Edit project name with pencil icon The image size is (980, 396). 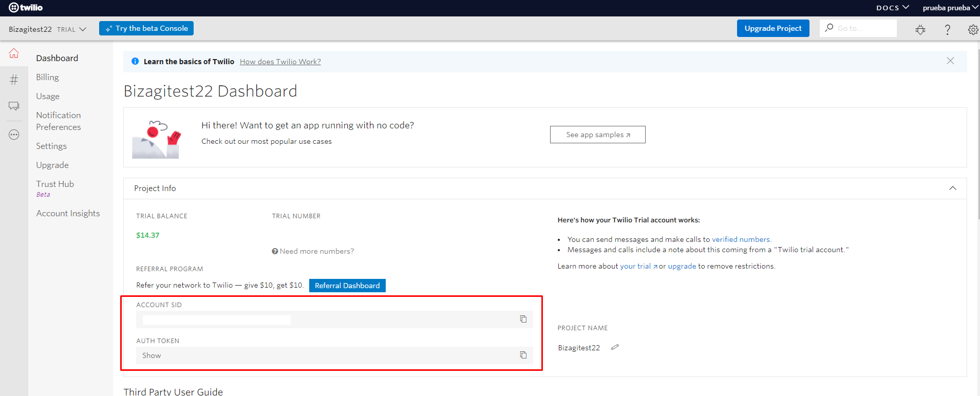coord(615,348)
